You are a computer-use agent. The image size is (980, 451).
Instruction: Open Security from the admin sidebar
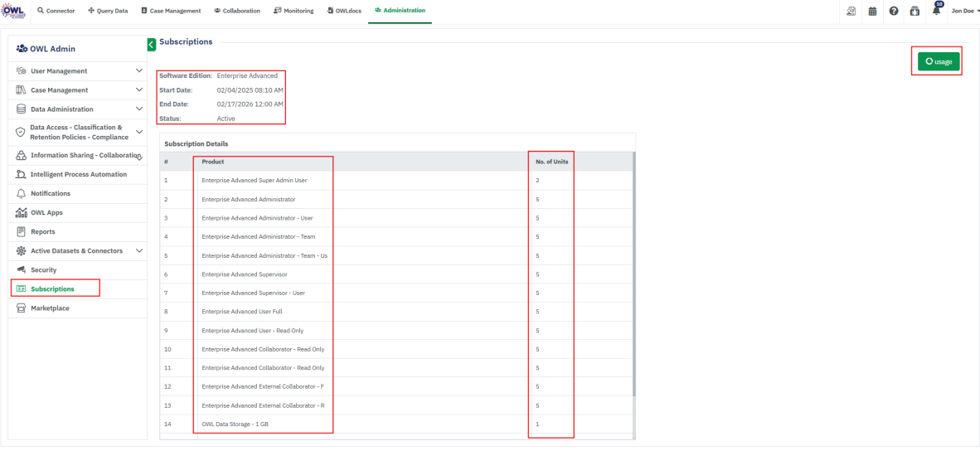(43, 270)
